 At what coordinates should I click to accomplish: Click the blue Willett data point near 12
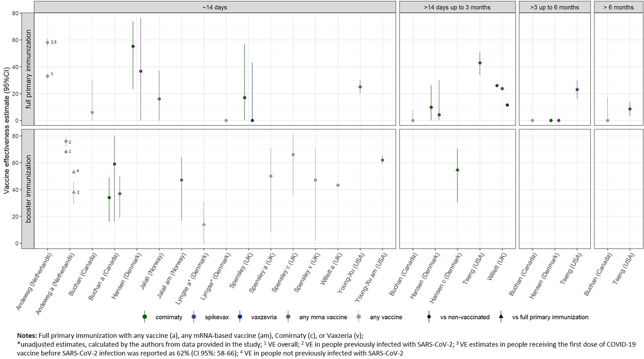507,105
